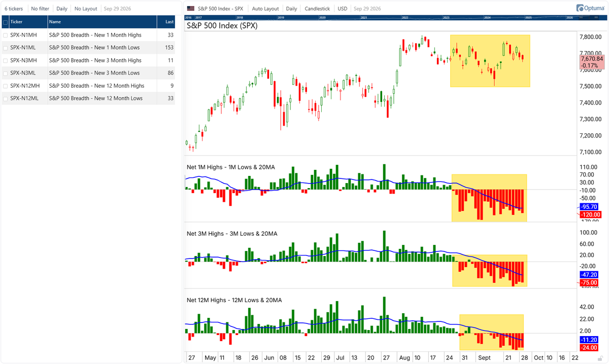Click the Optuma logo icon
This screenshot has height=364, width=609.
pos(591,8)
